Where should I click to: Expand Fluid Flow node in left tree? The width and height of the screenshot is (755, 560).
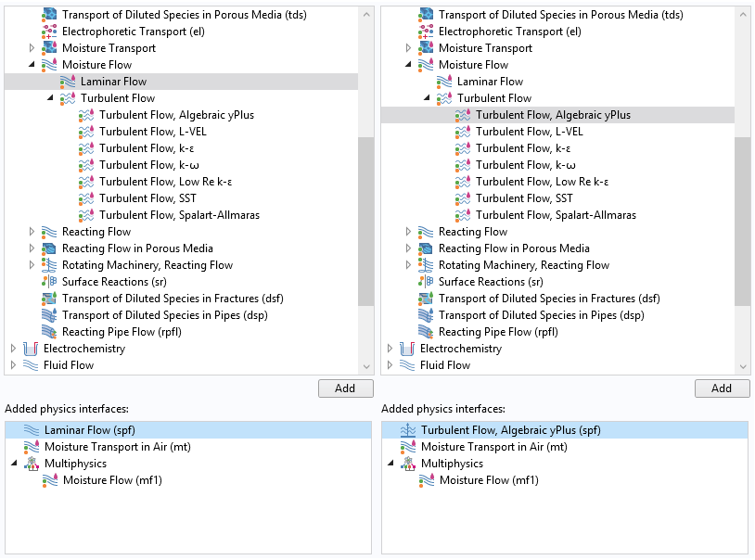click(x=14, y=365)
